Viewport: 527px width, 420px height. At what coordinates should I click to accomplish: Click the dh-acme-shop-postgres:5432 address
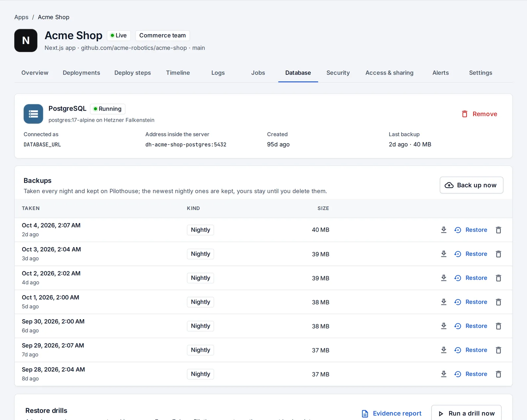coord(186,144)
